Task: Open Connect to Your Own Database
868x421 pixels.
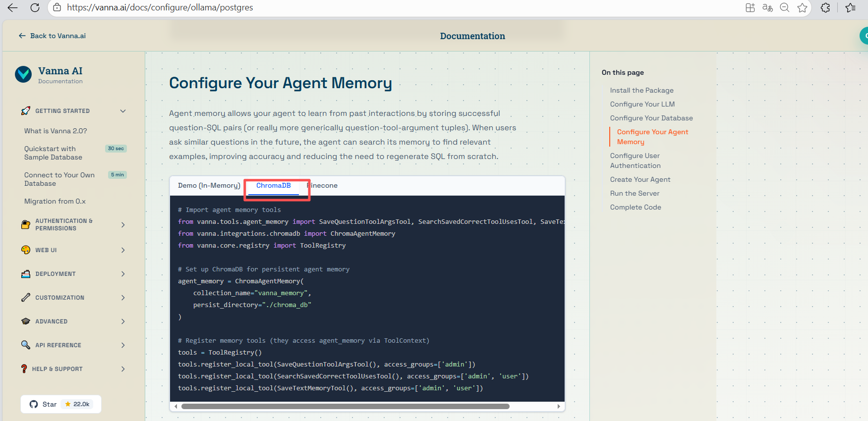Action: tap(59, 179)
